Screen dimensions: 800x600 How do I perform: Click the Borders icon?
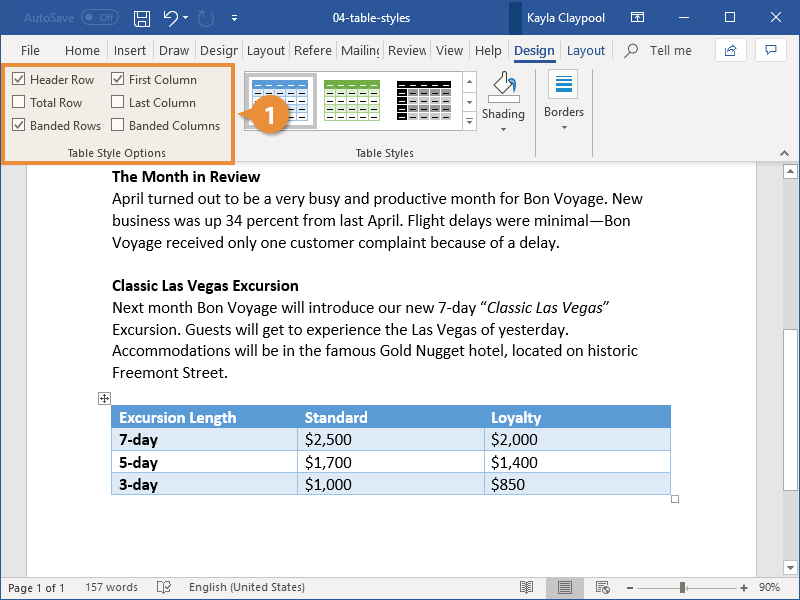point(564,86)
